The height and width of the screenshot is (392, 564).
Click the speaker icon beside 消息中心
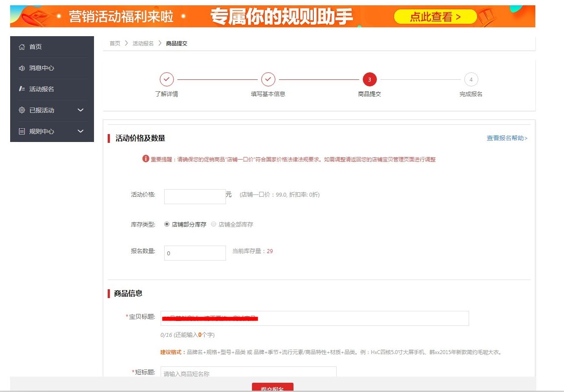point(22,68)
